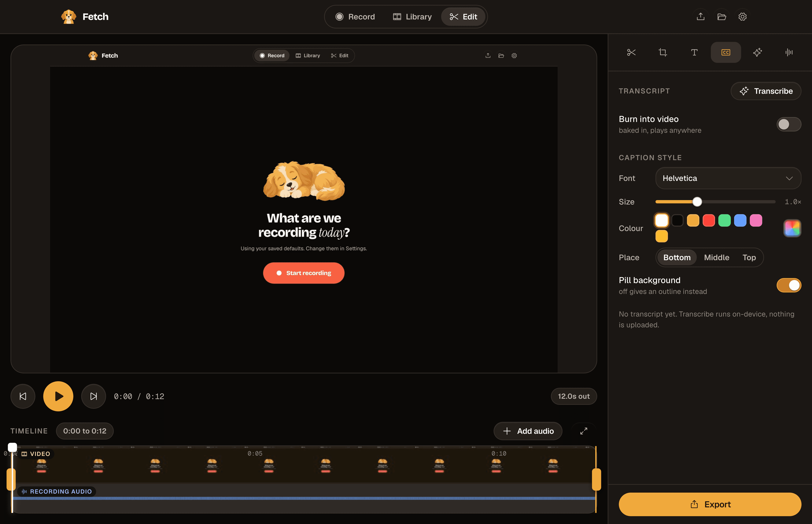Skip to start of the video

[23, 396]
